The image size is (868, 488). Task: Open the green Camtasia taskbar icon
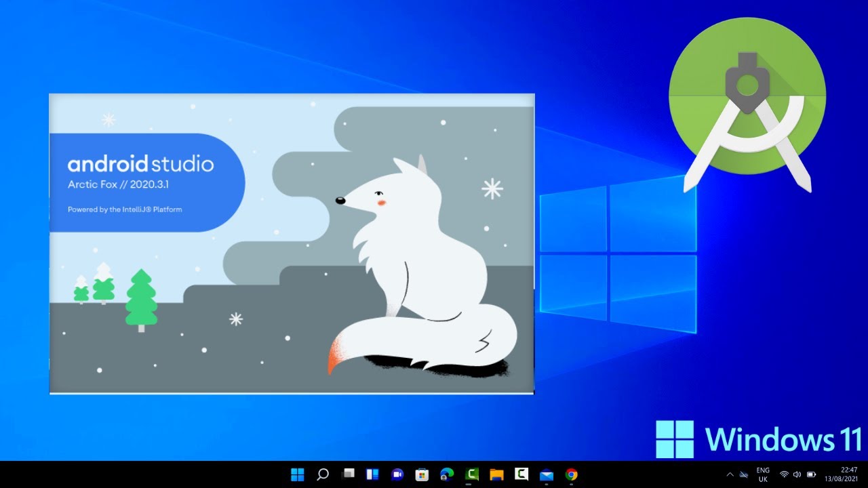pos(472,474)
